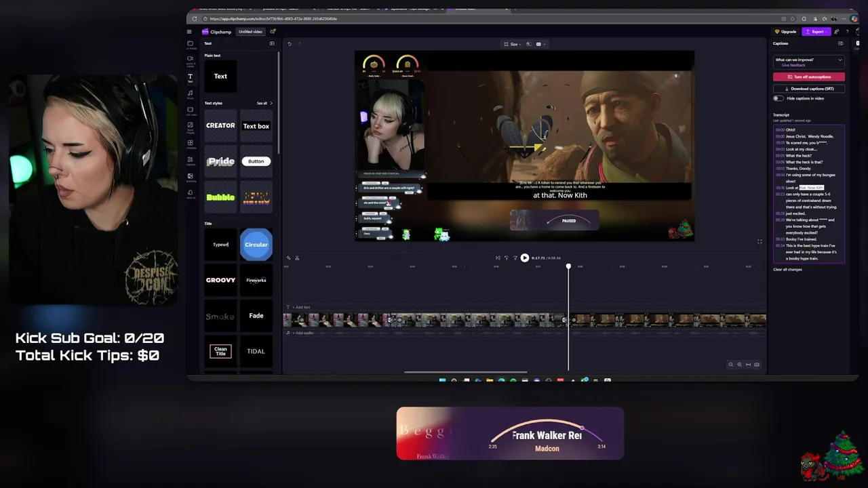
Task: Play the video preview
Action: click(524, 258)
